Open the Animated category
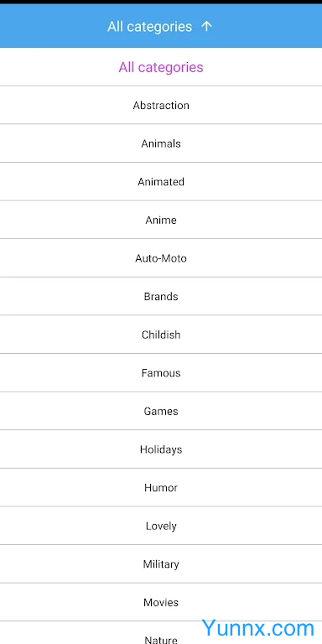 coord(161,181)
